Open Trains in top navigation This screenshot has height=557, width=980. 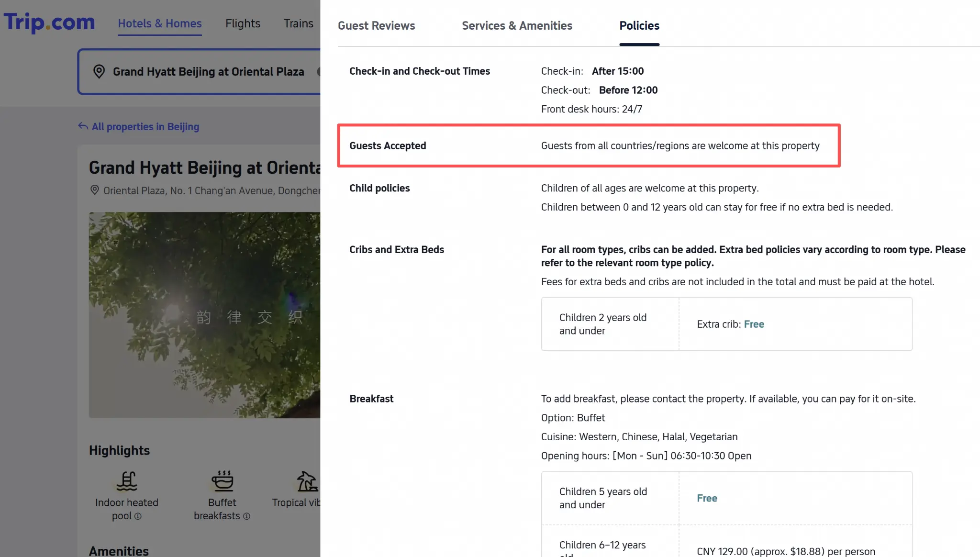coord(298,23)
